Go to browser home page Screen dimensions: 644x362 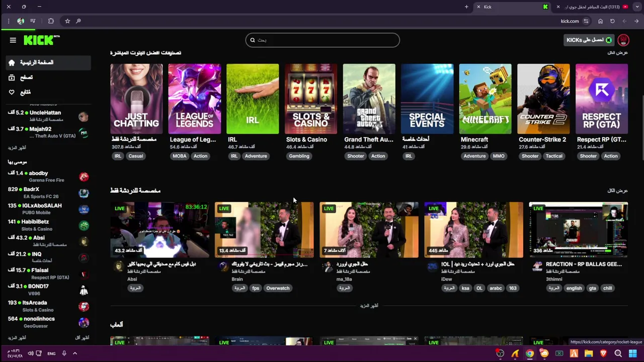pos(600,21)
